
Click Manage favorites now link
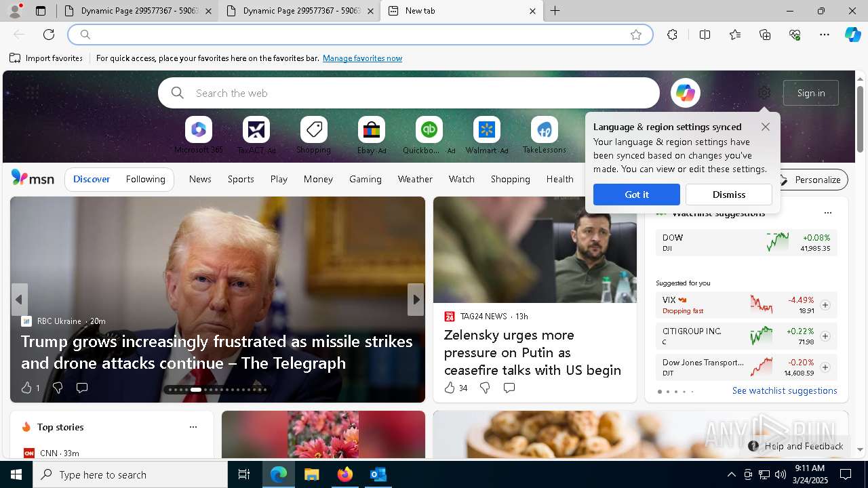362,58
